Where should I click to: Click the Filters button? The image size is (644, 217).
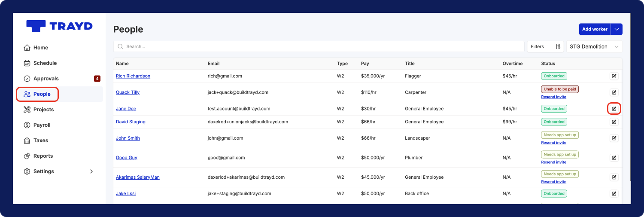point(545,46)
